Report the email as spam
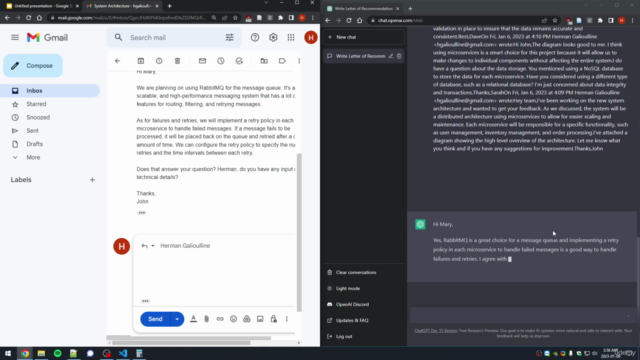The image size is (640, 360). click(159, 61)
